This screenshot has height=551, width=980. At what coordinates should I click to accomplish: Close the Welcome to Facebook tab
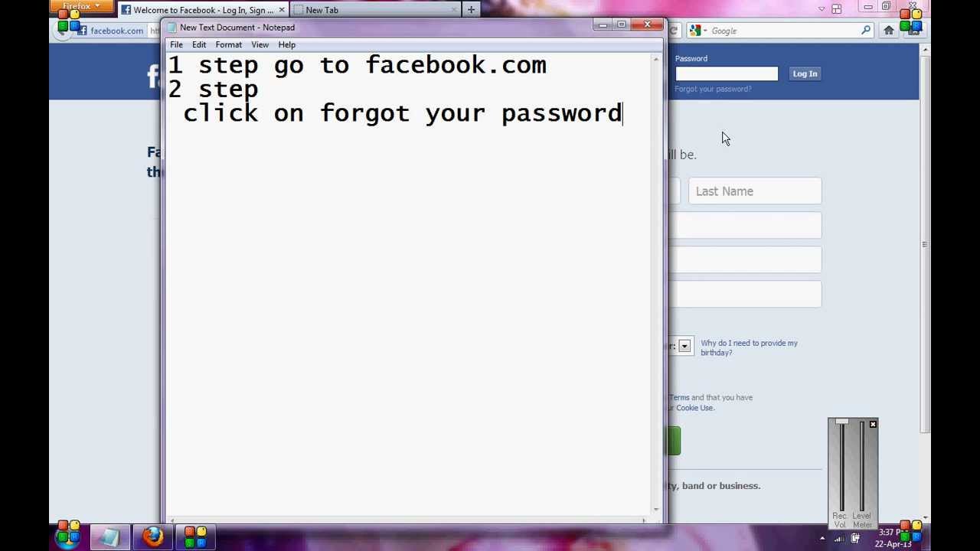point(282,10)
